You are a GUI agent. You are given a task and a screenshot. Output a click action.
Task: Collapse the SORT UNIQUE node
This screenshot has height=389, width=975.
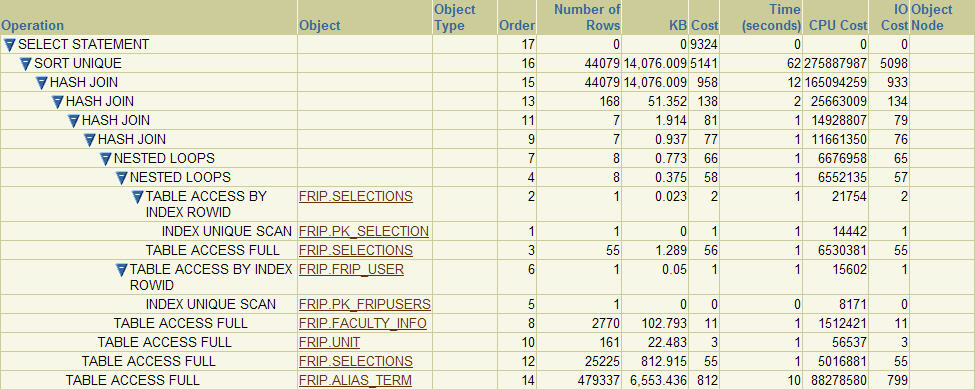25,64
